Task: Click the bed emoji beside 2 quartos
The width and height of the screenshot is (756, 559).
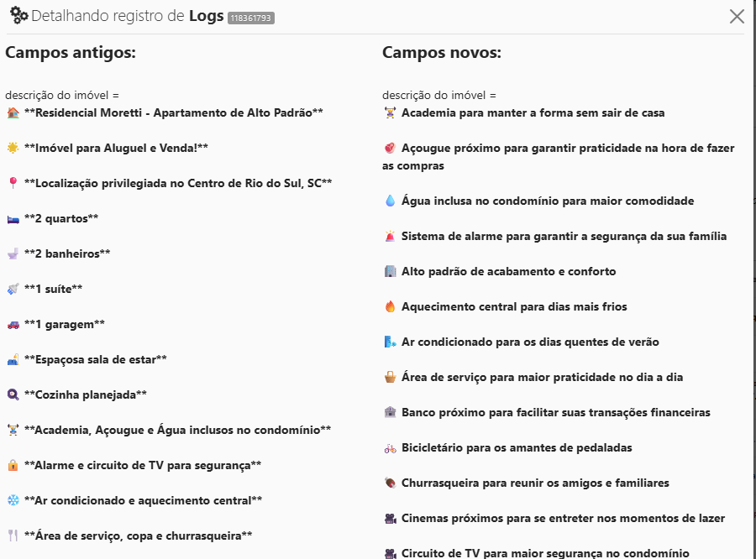Action: (x=13, y=218)
